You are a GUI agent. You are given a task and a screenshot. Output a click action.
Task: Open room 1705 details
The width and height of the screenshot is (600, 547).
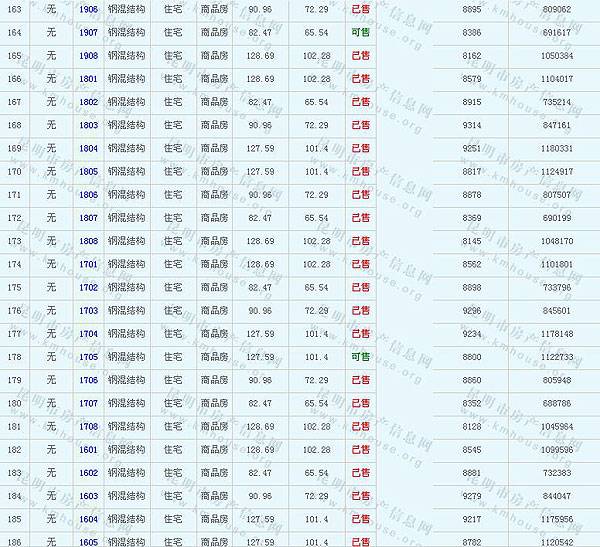tap(88, 357)
